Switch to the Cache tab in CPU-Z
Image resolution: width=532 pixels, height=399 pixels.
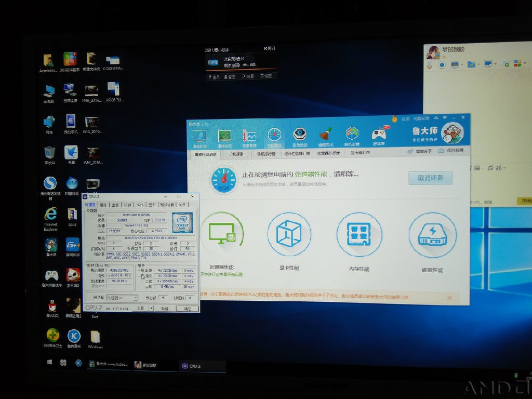[x=103, y=205]
